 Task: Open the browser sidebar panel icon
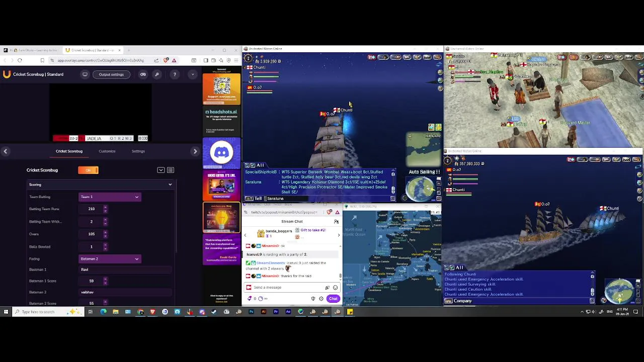tap(206, 60)
